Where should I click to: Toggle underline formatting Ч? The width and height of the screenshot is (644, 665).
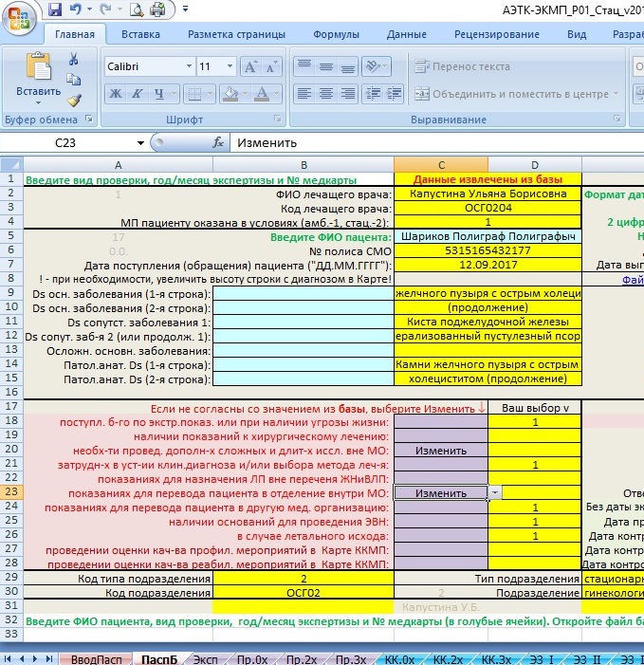pyautogui.click(x=158, y=94)
